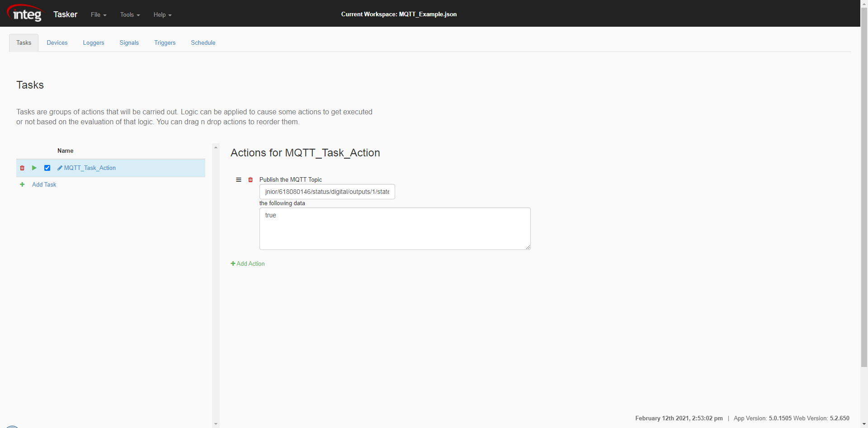Click the green plus icon for Add Task
868x428 pixels.
[22, 184]
